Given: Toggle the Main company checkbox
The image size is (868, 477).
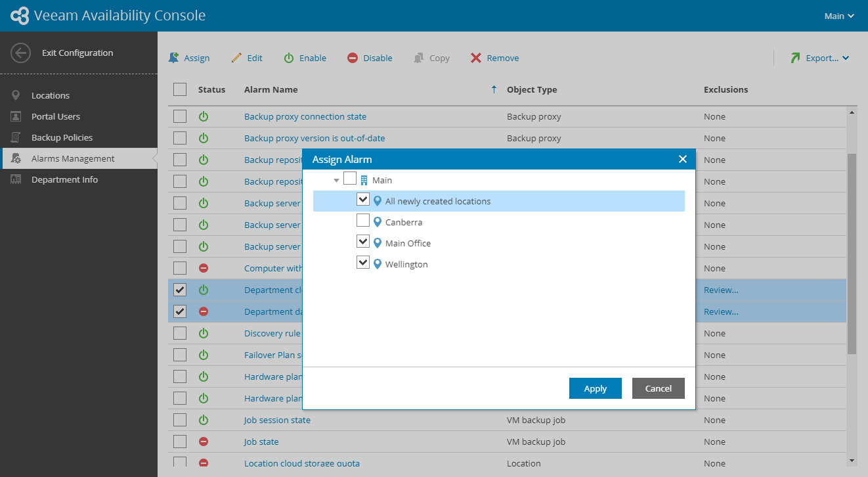Looking at the screenshot, I should (x=350, y=179).
